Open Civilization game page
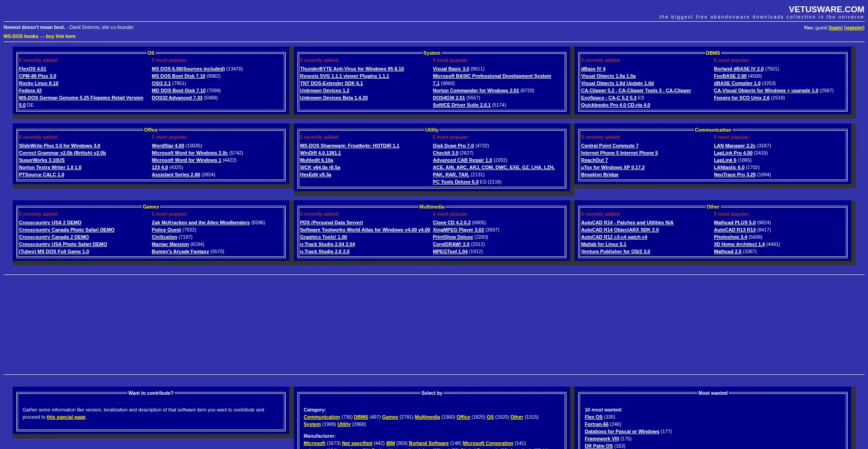This screenshot has height=449, width=868. pyautogui.click(x=164, y=237)
